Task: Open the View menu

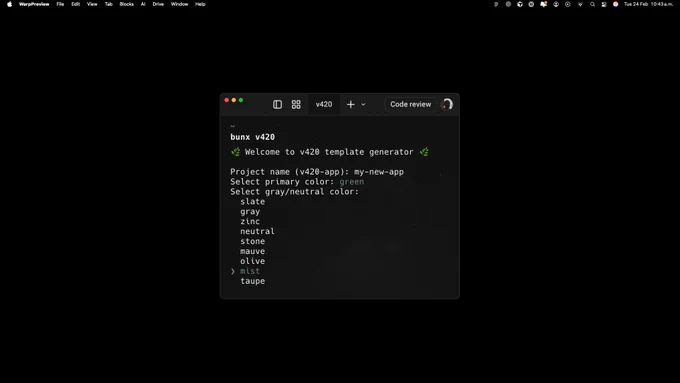Action: [92, 4]
